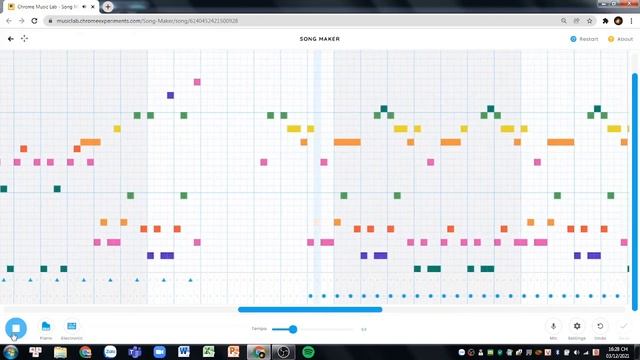Save the song with the checkmark button
640x360 pixels.
[624, 326]
